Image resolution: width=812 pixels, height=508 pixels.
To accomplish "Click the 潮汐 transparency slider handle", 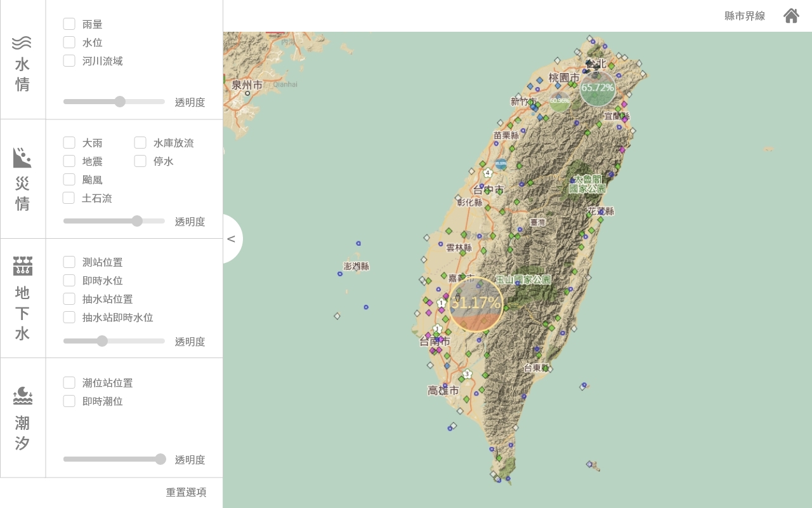I will 160,459.
